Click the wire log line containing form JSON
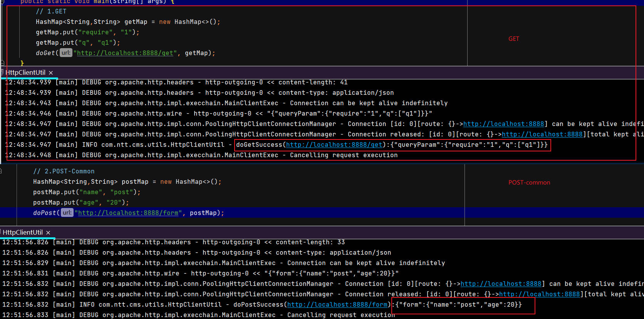The height and width of the screenshot is (319, 644). pyautogui.click(x=201, y=273)
